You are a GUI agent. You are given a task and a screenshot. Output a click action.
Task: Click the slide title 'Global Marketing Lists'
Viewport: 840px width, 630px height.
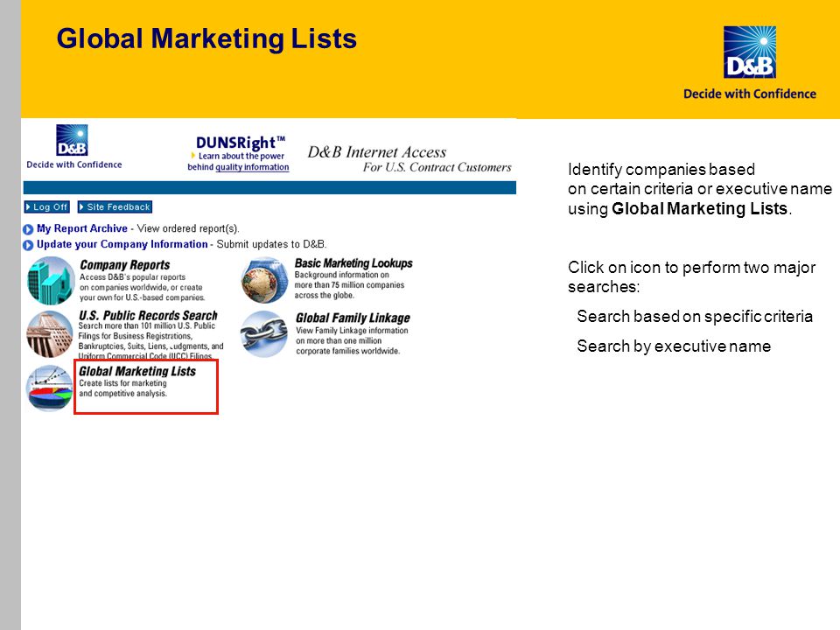(206, 38)
